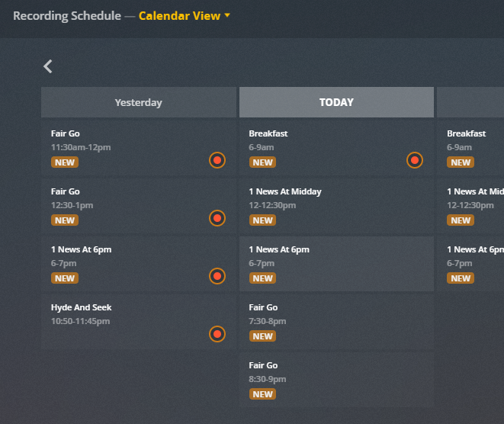The image size is (504, 424).
Task: Click record icon on Hyde And Seek
Action: tap(217, 334)
